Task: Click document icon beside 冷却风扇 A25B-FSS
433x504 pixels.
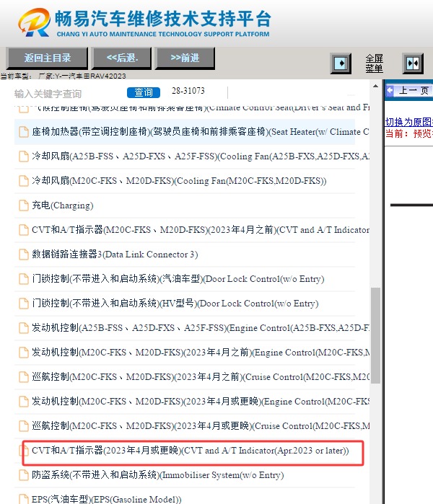Action: 24,156
